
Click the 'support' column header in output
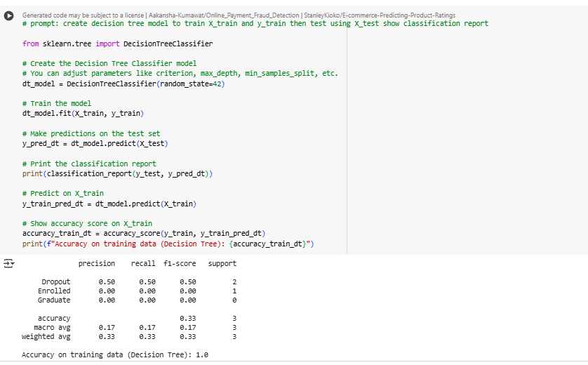[x=222, y=264]
